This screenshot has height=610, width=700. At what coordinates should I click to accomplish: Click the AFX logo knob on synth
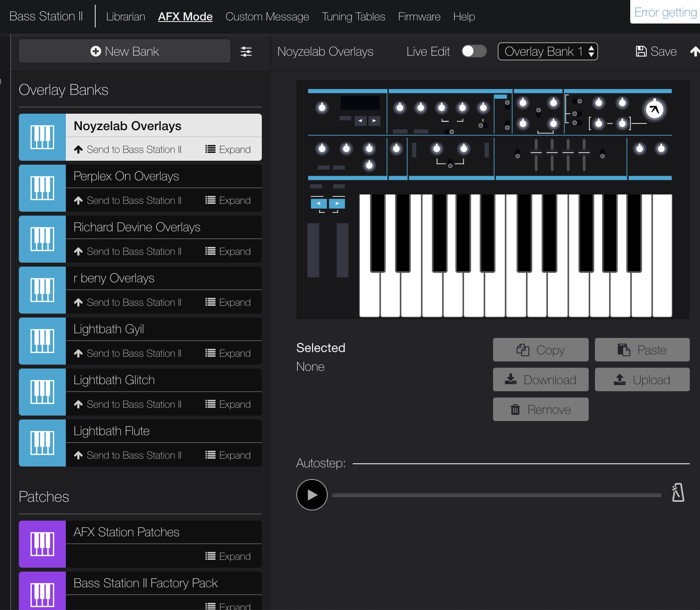point(655,109)
